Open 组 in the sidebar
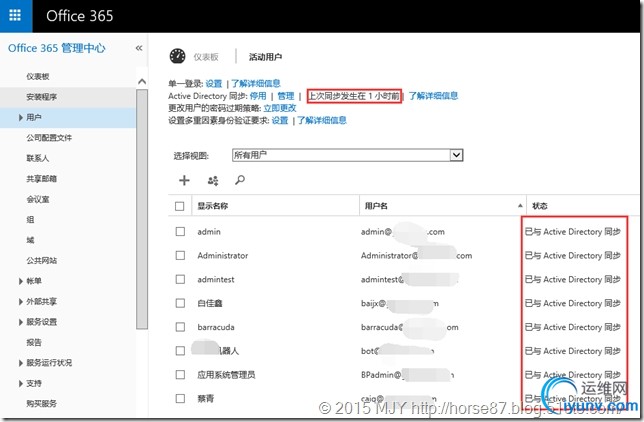This screenshot has height=422, width=644. (30, 220)
